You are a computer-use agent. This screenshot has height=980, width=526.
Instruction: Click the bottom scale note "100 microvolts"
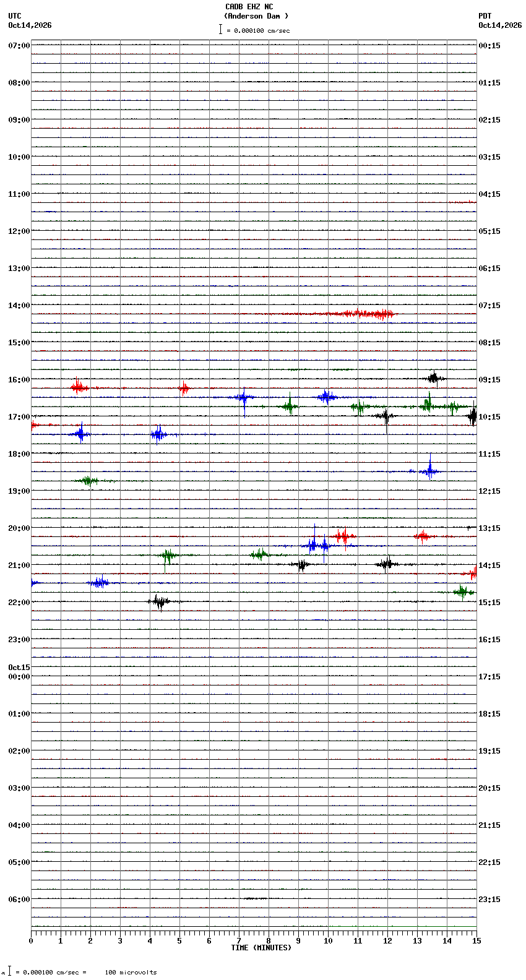tap(131, 973)
